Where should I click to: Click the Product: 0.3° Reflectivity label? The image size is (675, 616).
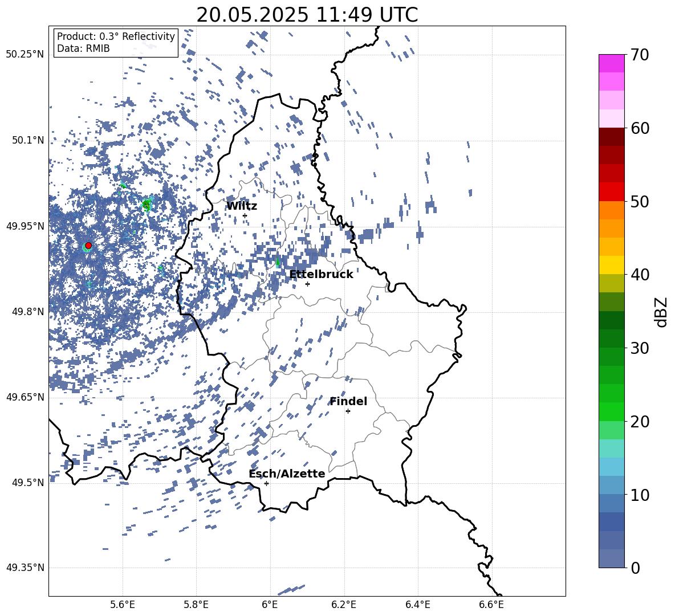coord(116,36)
